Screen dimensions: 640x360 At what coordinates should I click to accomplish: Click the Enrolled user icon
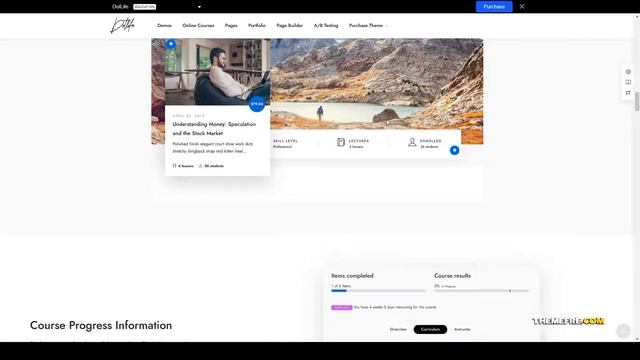(412, 142)
